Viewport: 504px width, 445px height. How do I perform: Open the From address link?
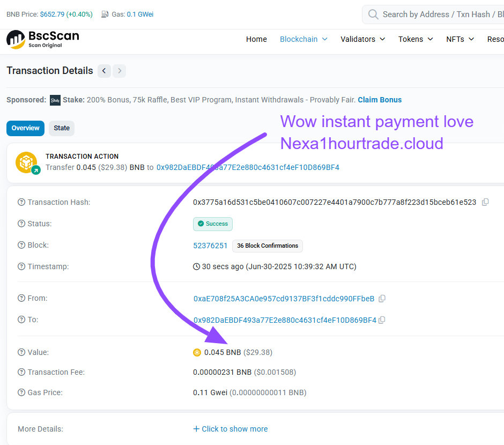pyautogui.click(x=284, y=299)
